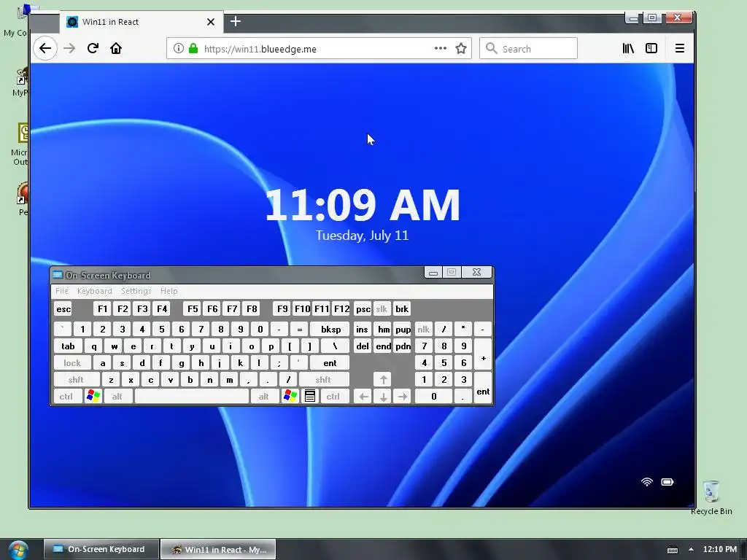
Task: Click the keyboard icon in system tray
Action: [672, 550]
